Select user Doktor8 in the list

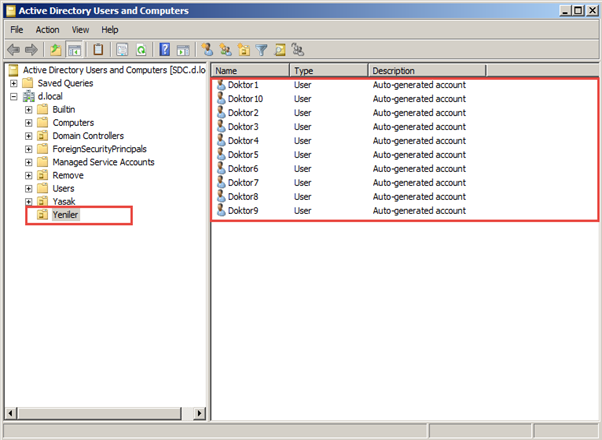click(243, 196)
